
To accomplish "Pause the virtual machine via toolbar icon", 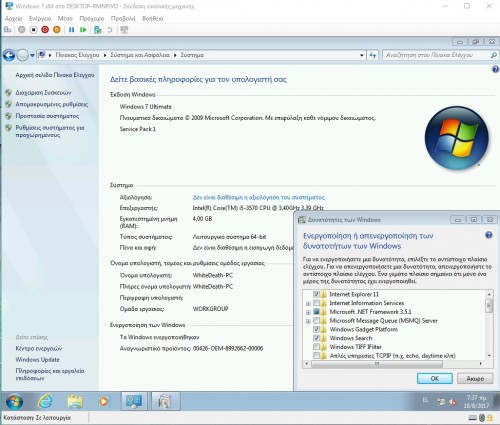I will coord(71,30).
